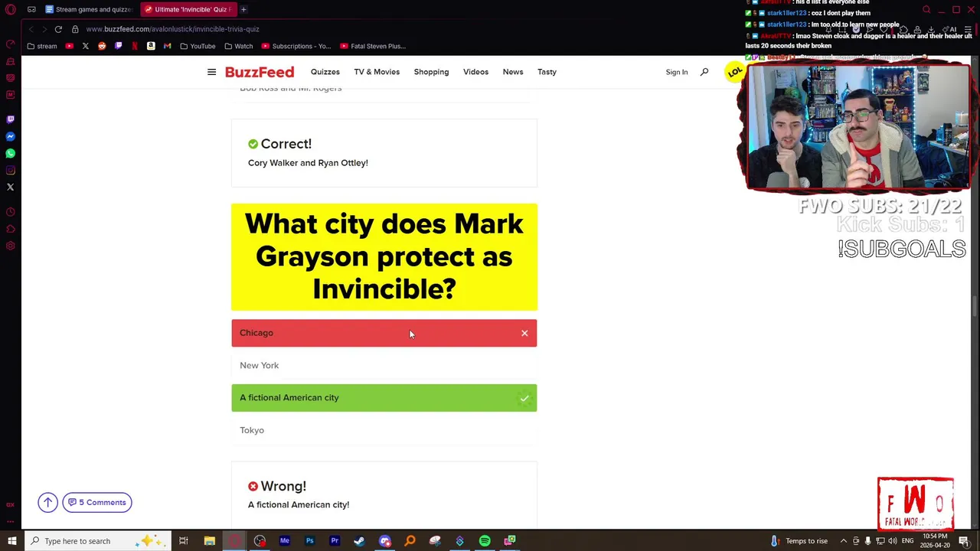Viewport: 980px width, 551px height.
Task: Click the taskbar search box
Action: pyautogui.click(x=100, y=541)
